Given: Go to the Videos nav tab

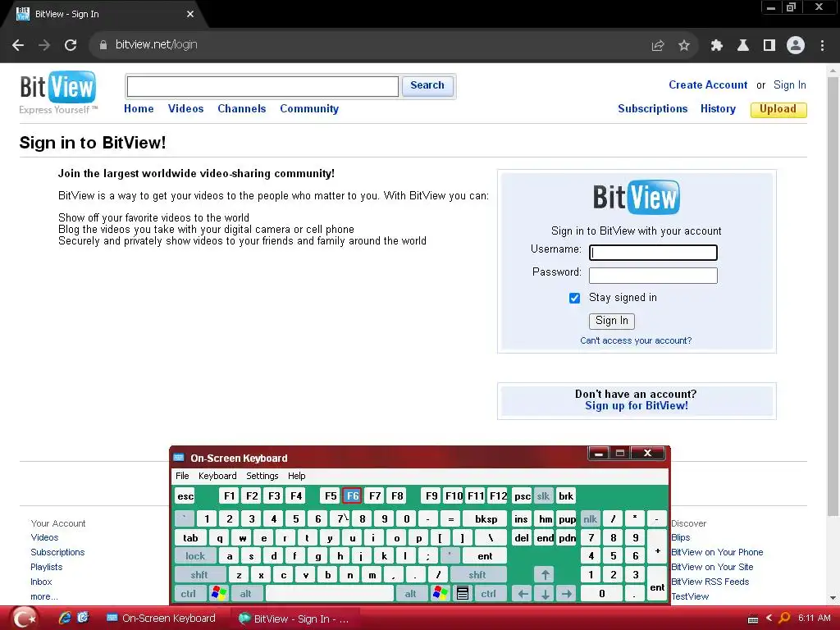Looking at the screenshot, I should (185, 109).
